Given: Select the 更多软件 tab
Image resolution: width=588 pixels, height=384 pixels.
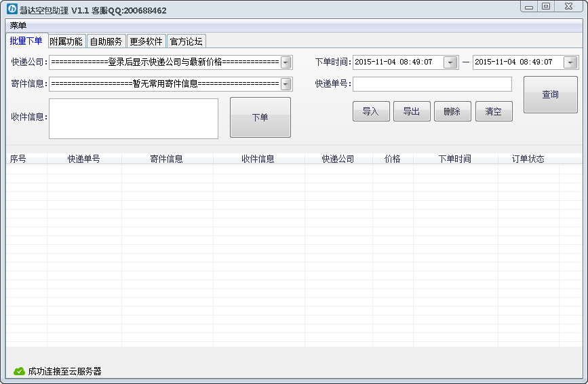Looking at the screenshot, I should 146,41.
